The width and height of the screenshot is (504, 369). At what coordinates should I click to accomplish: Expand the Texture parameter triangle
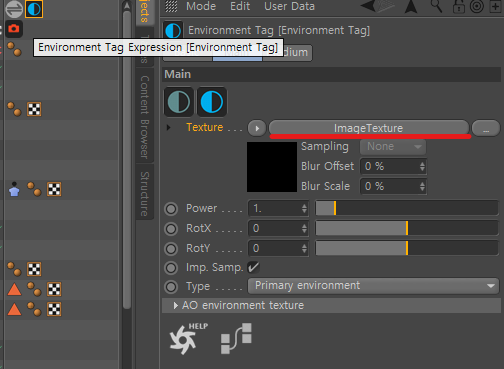(168, 128)
